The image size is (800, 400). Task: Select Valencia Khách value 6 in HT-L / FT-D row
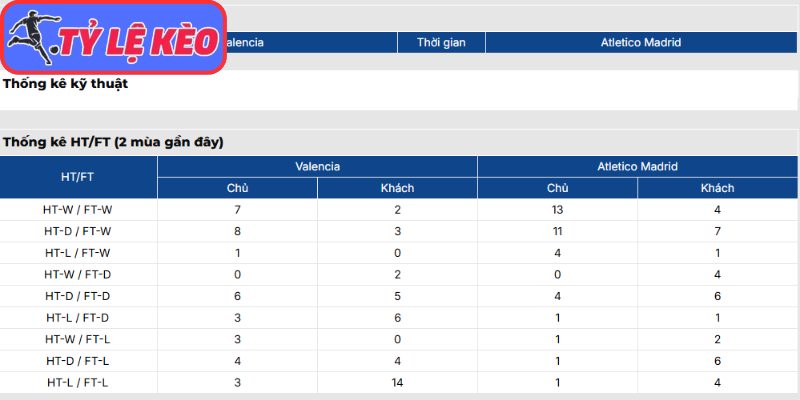(397, 318)
